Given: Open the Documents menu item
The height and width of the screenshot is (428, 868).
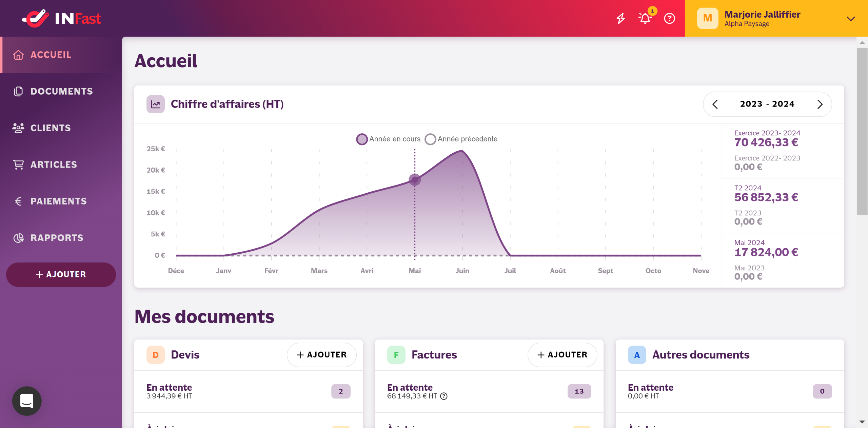Looking at the screenshot, I should [61, 91].
